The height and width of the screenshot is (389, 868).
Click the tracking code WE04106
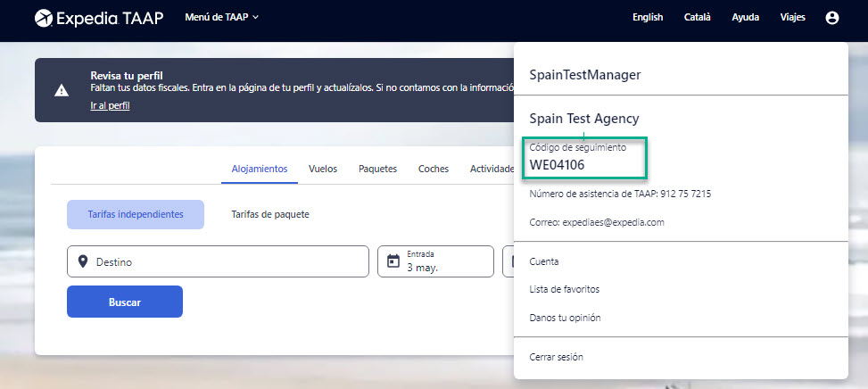coord(557,165)
